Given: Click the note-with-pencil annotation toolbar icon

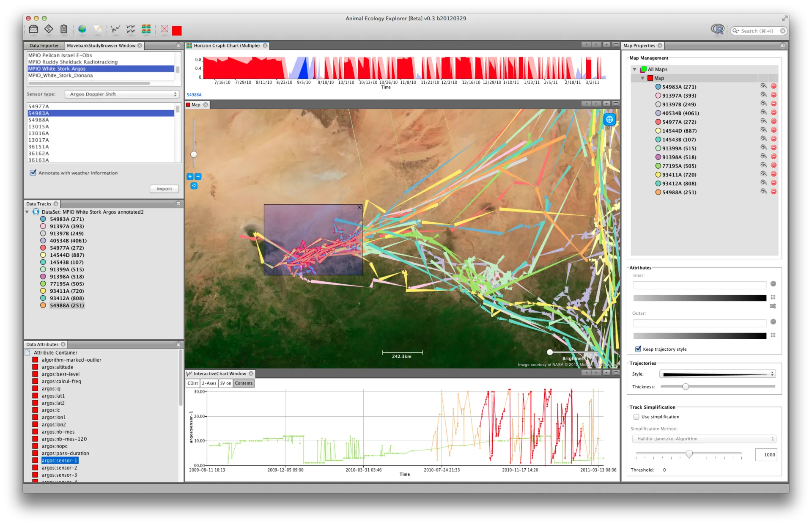Looking at the screenshot, I should click(98, 30).
